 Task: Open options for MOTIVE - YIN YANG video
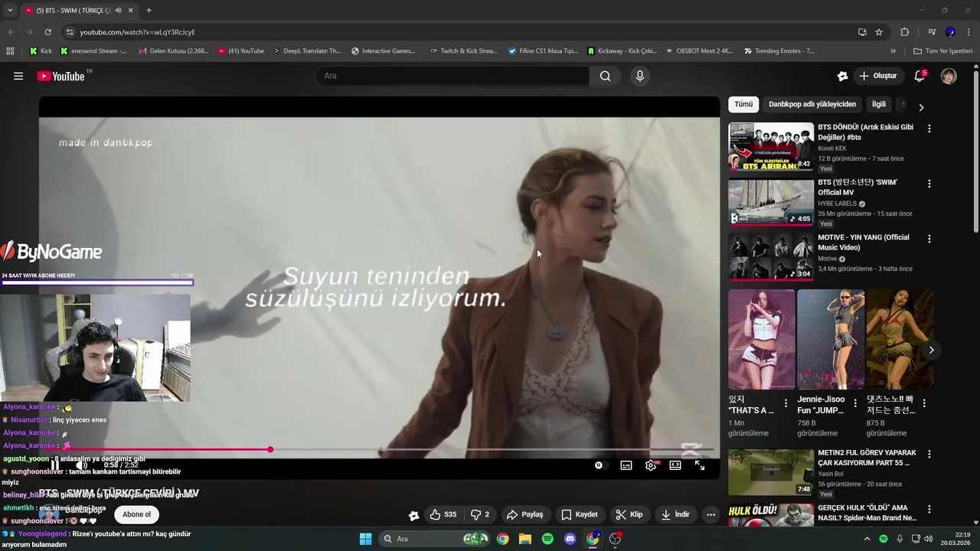(929, 239)
